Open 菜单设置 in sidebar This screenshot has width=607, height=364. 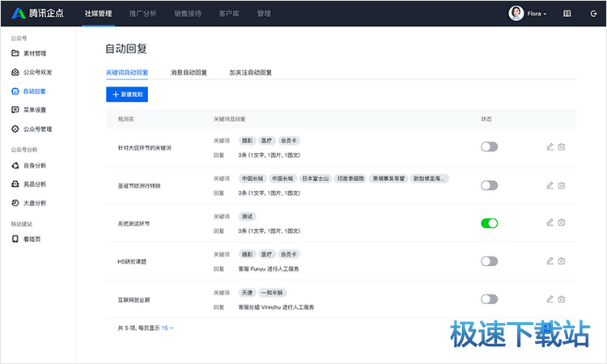[29, 110]
